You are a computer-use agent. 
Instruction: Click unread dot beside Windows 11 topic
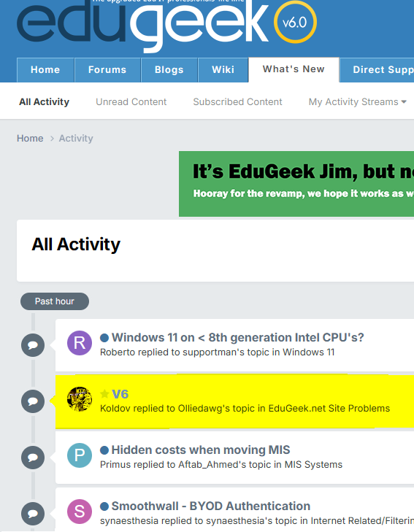[x=104, y=338]
